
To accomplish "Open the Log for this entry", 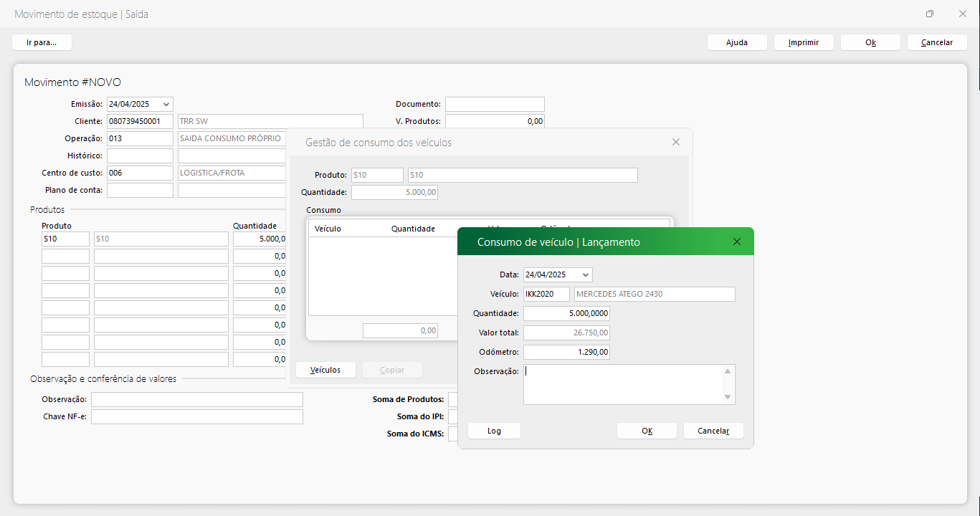I will click(x=494, y=431).
